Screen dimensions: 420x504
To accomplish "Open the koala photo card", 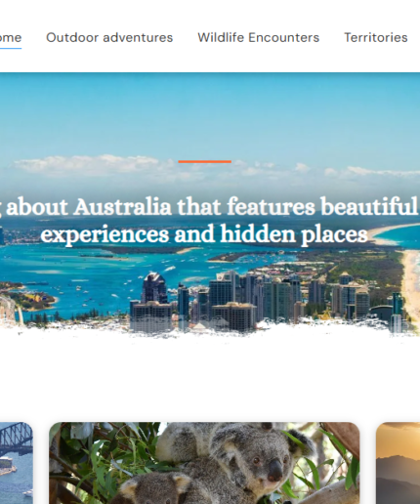I will coord(204,463).
